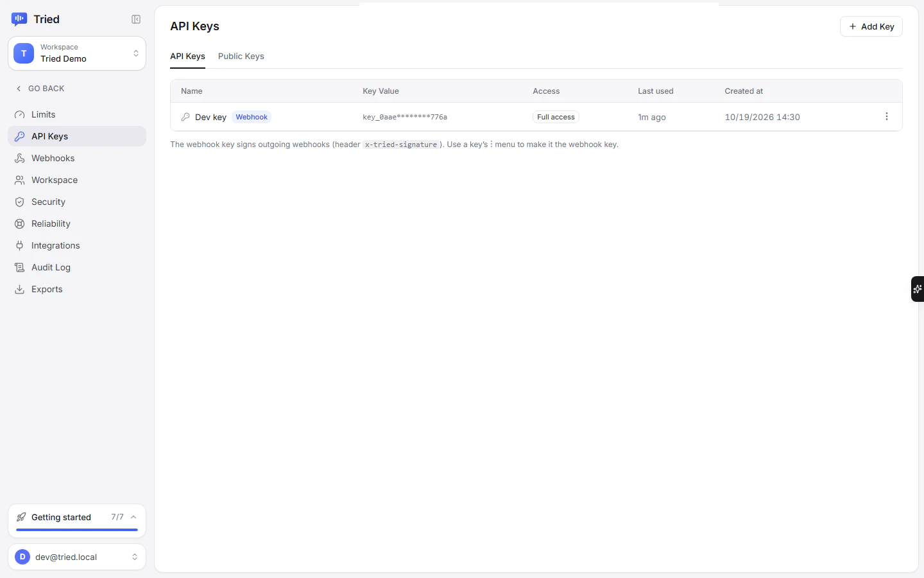Open Limits gauge icon in sidebar

pos(20,114)
